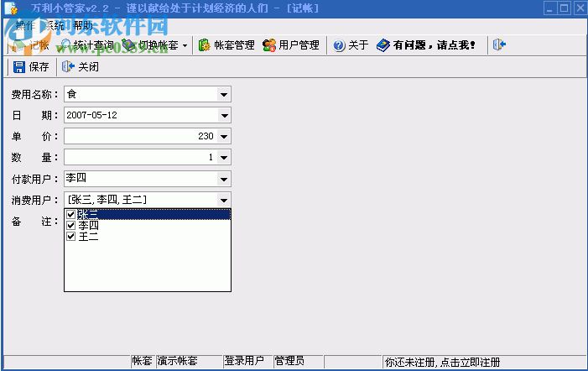Image resolution: width=588 pixels, height=371 pixels.
Task: Restore the window using maximize button
Action: click(x=565, y=8)
